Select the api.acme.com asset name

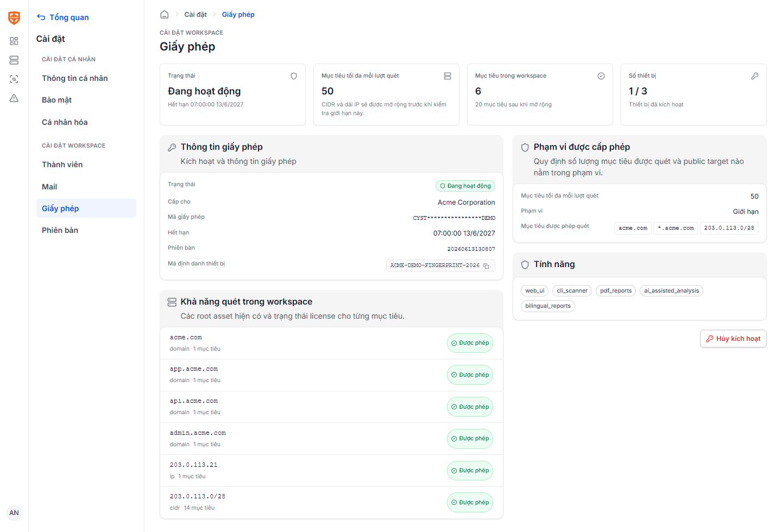pos(193,401)
